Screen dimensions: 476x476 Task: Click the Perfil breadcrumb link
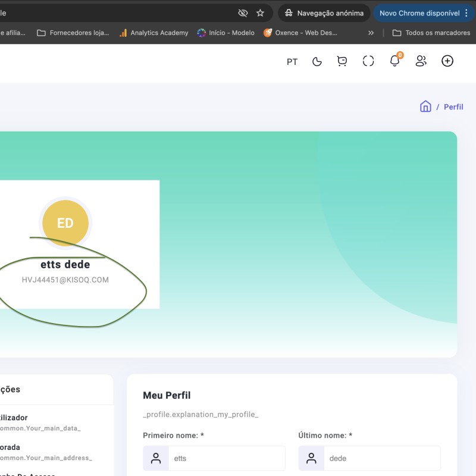tap(453, 107)
